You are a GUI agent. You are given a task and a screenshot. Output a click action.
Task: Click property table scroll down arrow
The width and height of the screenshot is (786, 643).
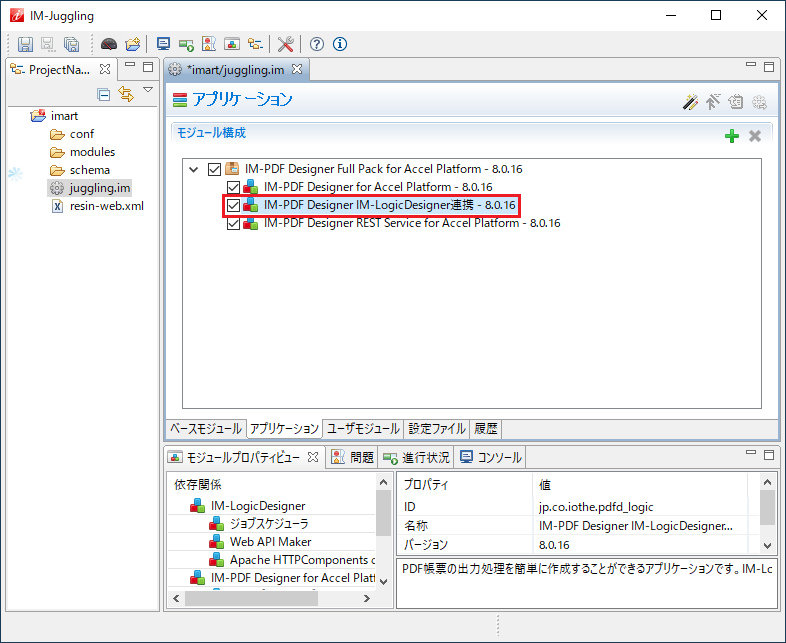click(767, 545)
